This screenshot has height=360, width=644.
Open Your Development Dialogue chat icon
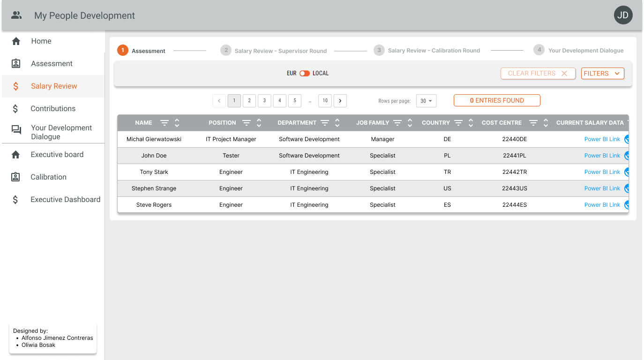(x=16, y=130)
